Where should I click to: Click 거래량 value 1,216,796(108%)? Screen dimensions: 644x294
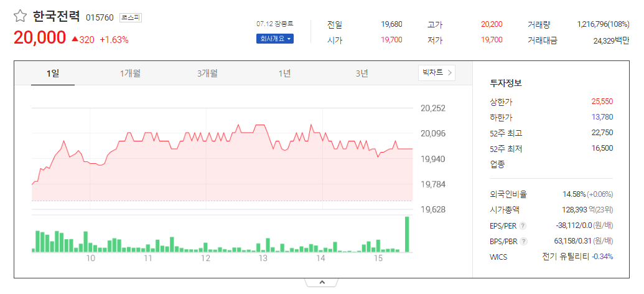(x=603, y=24)
